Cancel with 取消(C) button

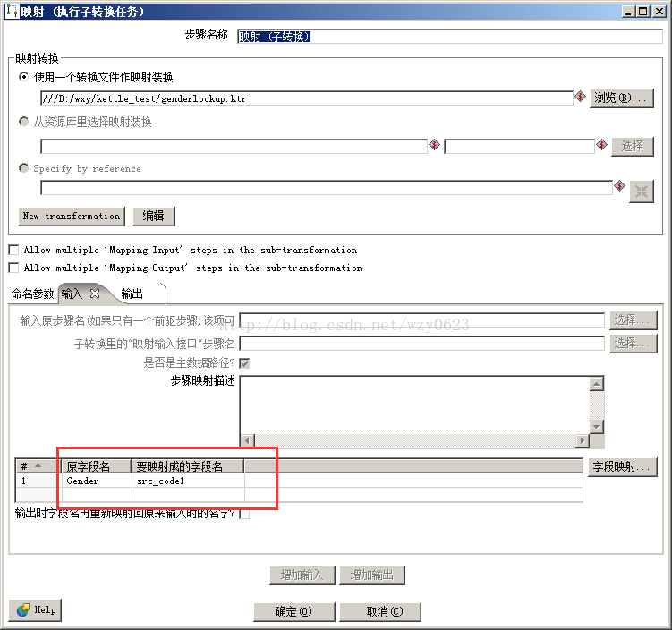[x=380, y=611]
